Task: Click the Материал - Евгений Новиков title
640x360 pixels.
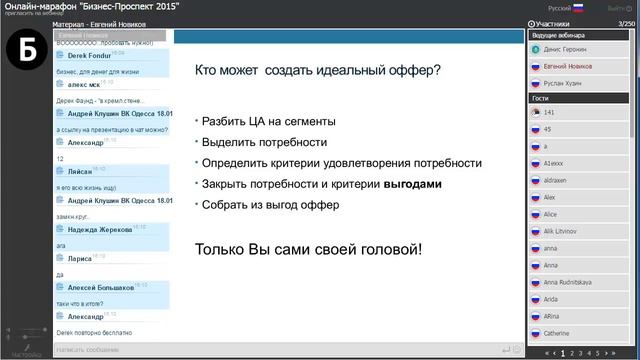Action: tap(99, 24)
